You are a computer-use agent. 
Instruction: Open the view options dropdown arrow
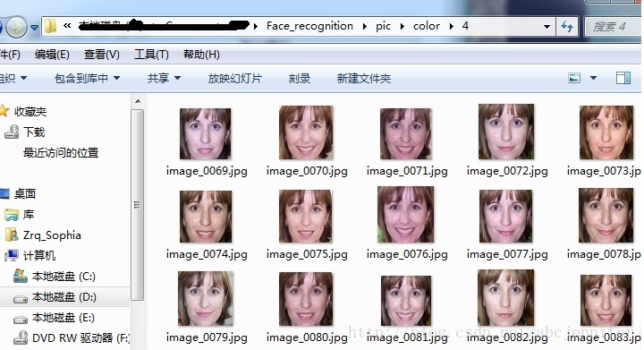[593, 78]
